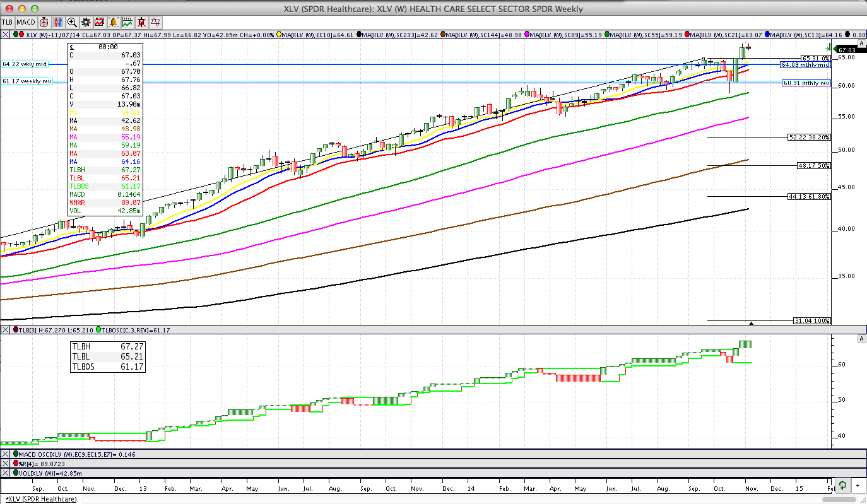Image resolution: width=867 pixels, height=504 pixels.
Task: Click the MACD 0.1464 row in data box
Action: [x=105, y=194]
